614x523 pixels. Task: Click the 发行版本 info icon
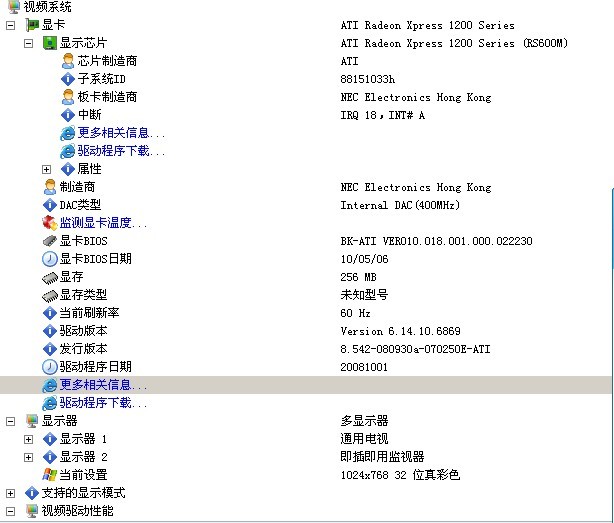point(50,349)
